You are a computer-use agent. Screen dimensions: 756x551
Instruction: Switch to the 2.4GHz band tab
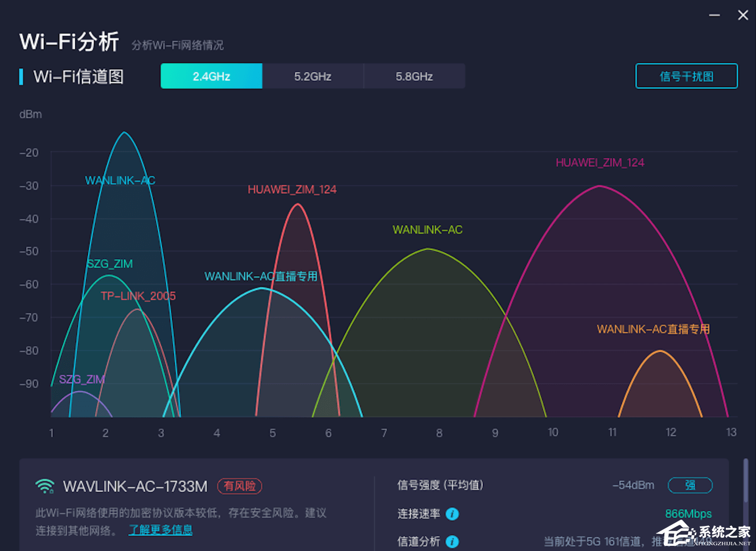pyautogui.click(x=211, y=76)
